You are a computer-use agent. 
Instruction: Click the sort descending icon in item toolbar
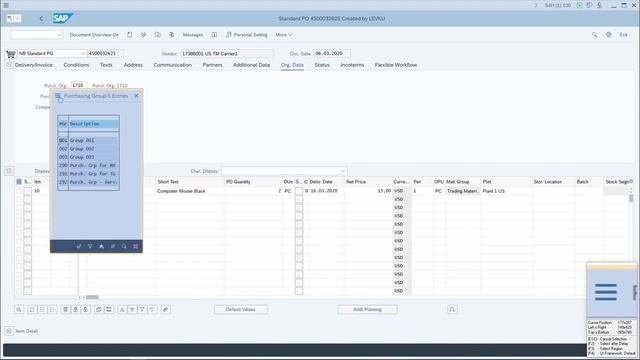coord(132,309)
